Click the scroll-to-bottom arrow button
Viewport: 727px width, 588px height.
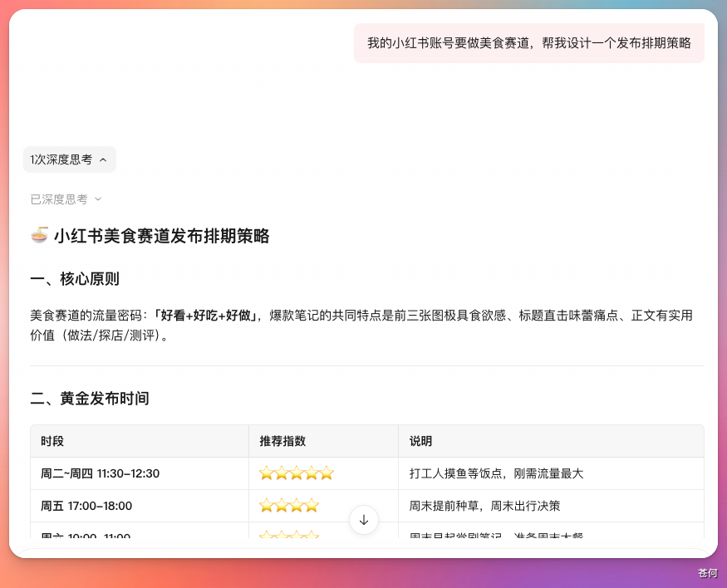(364, 519)
